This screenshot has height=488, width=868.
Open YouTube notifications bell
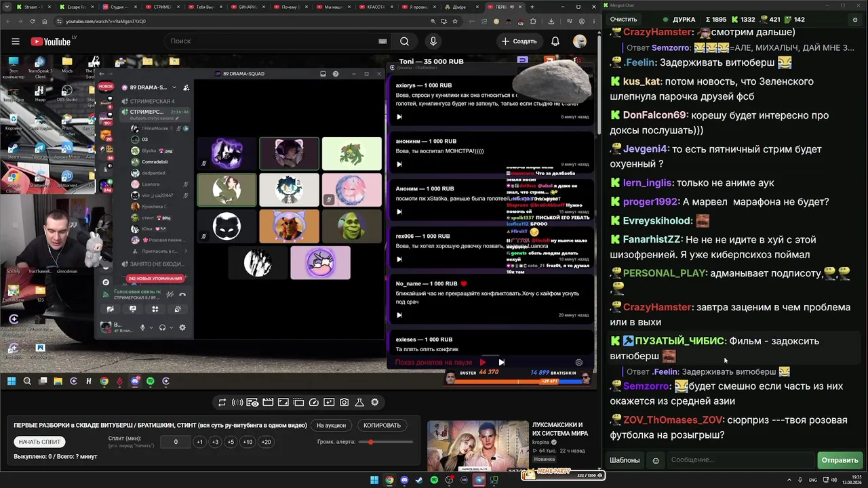(555, 41)
